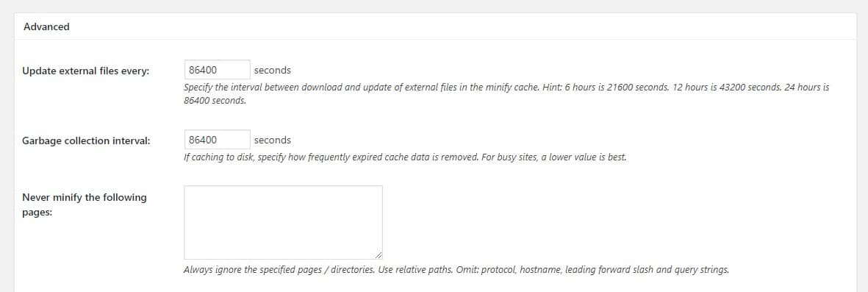This screenshot has height=292, width=868.
Task: Click the 'Update external files every:' label
Action: 86,71
